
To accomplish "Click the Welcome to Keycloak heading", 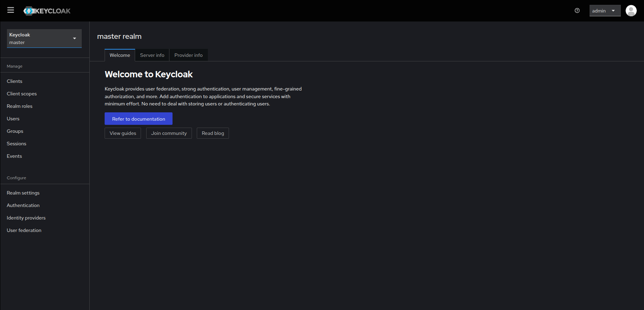I will [149, 74].
